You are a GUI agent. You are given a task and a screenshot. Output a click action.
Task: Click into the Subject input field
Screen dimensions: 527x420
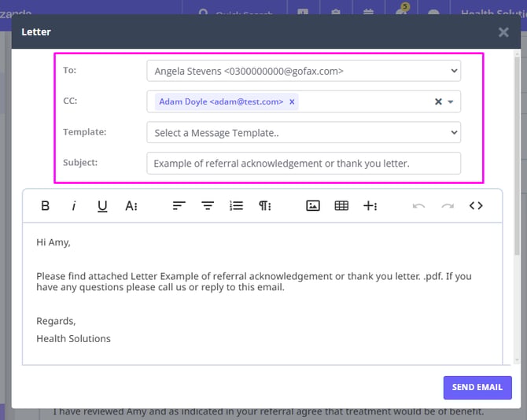303,164
